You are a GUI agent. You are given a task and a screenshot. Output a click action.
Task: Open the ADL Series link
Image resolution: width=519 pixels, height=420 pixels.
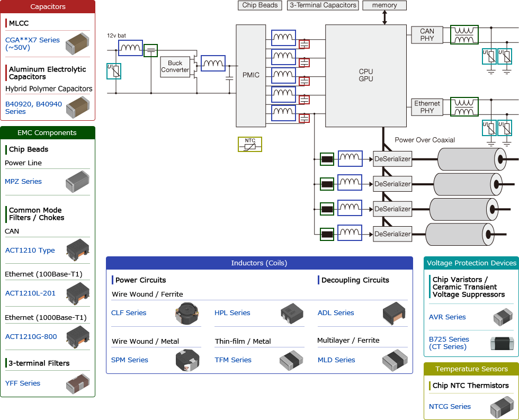point(336,313)
